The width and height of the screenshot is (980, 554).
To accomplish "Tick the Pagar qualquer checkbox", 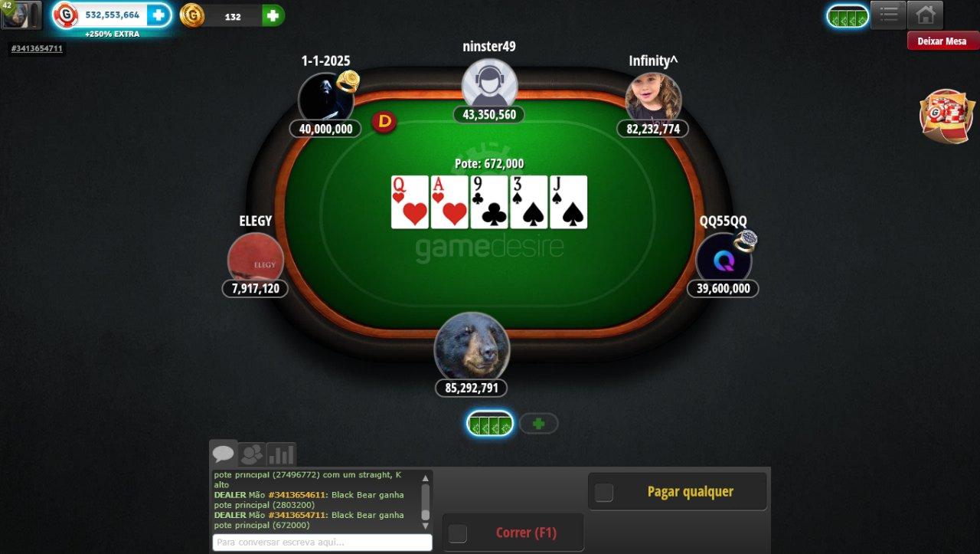I will click(604, 493).
